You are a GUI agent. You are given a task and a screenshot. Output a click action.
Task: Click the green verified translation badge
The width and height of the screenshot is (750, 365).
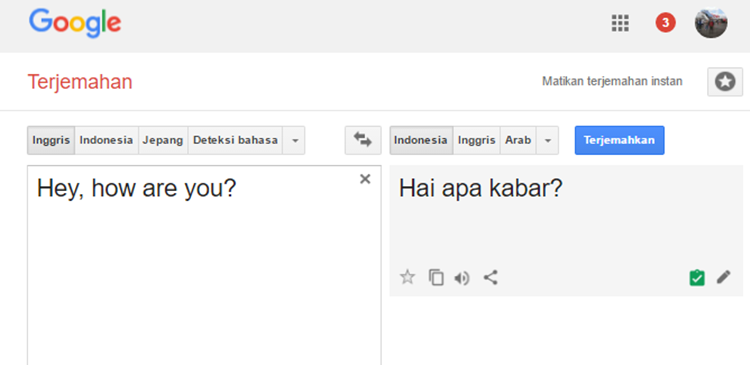point(697,277)
